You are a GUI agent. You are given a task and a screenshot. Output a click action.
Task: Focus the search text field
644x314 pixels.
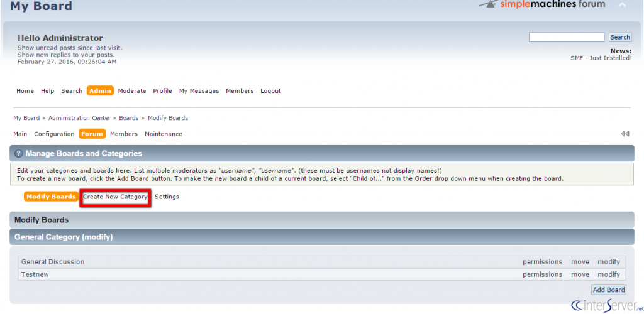coord(567,37)
